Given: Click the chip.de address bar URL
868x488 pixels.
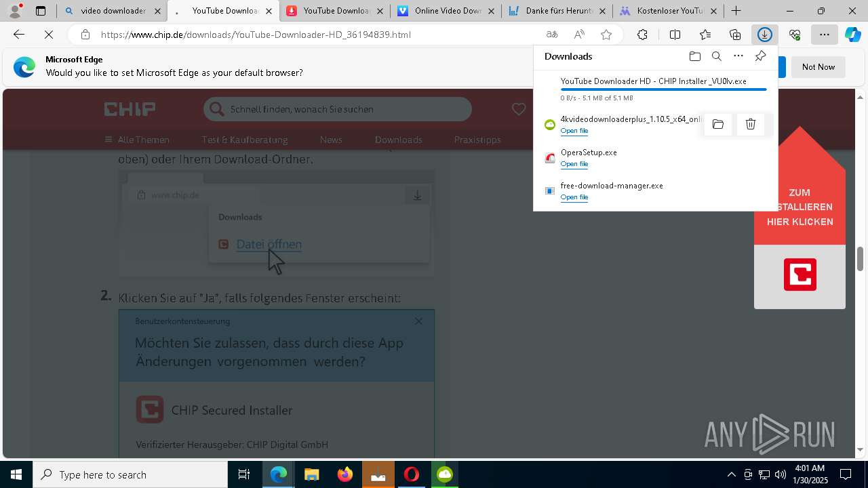Looking at the screenshot, I should (256, 35).
